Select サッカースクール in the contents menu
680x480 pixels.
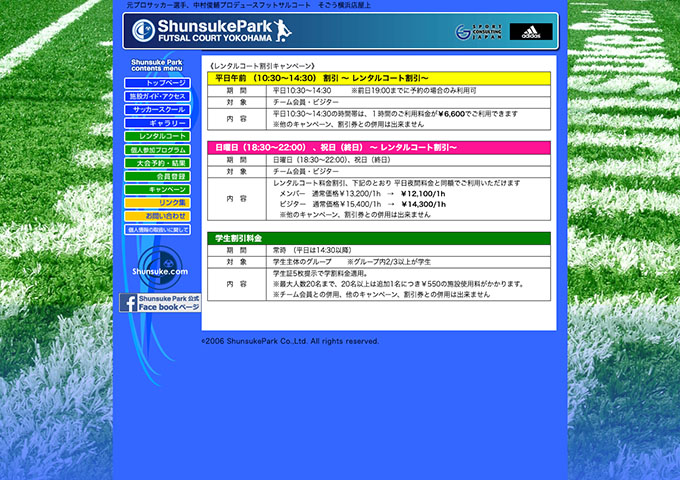point(157,110)
